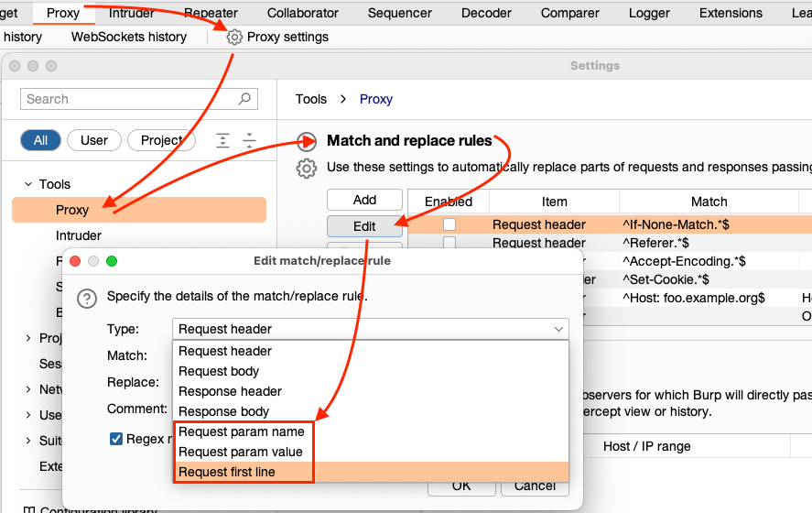
Task: Choose Request first line from the list
Action: 227,472
